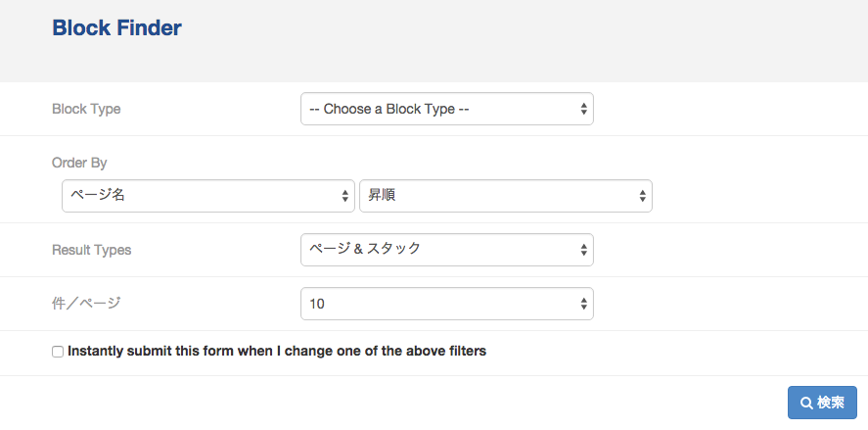Click the Block Type field label
Screen dimensions: 868x430
point(86,109)
